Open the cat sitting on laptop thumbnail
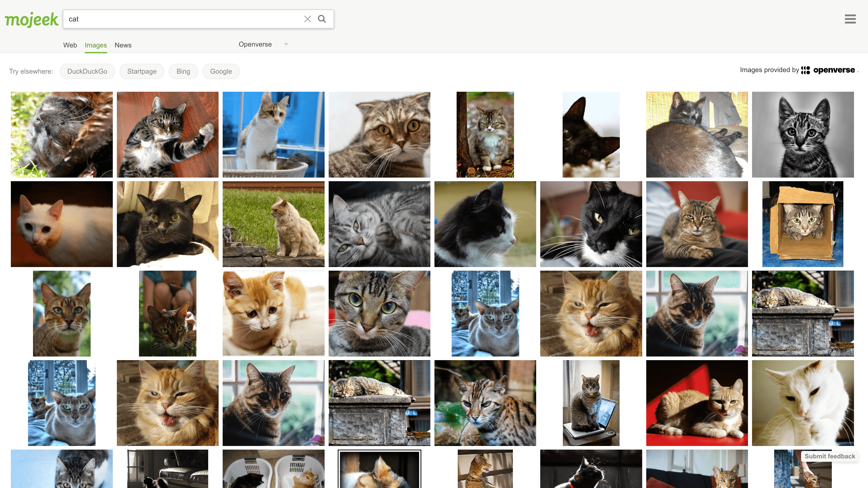868x488 pixels. (x=591, y=403)
